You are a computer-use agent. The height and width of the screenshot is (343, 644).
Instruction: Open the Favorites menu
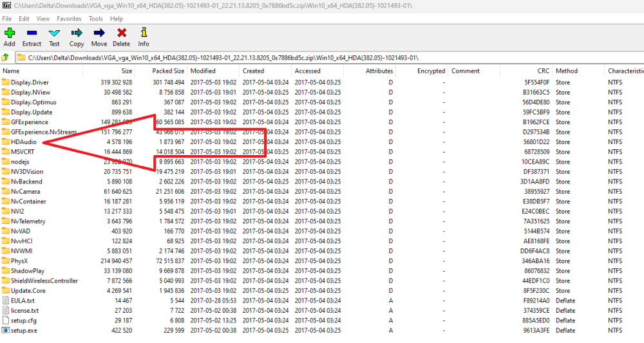[68, 19]
